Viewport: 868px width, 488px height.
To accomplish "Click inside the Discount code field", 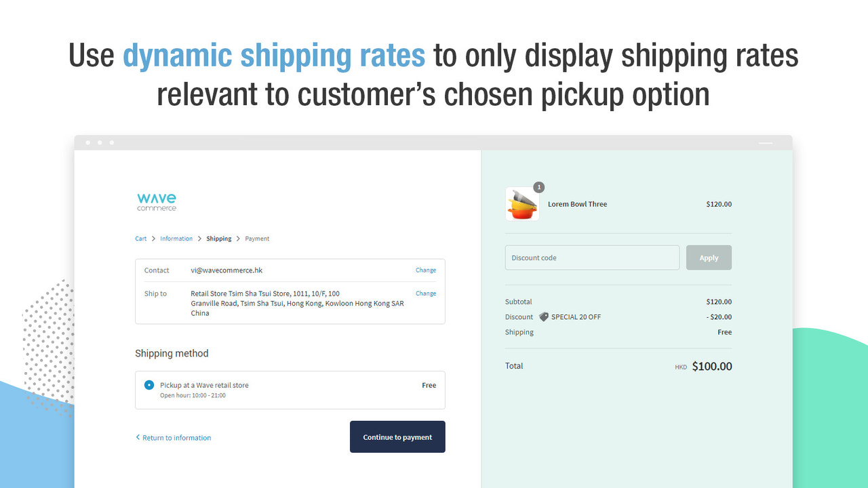I will pos(590,257).
